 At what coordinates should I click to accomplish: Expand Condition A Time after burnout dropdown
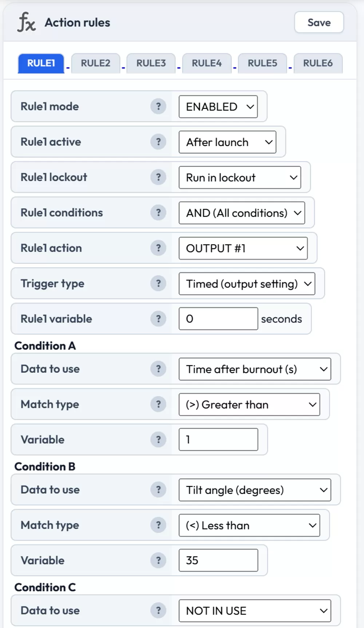pos(255,369)
